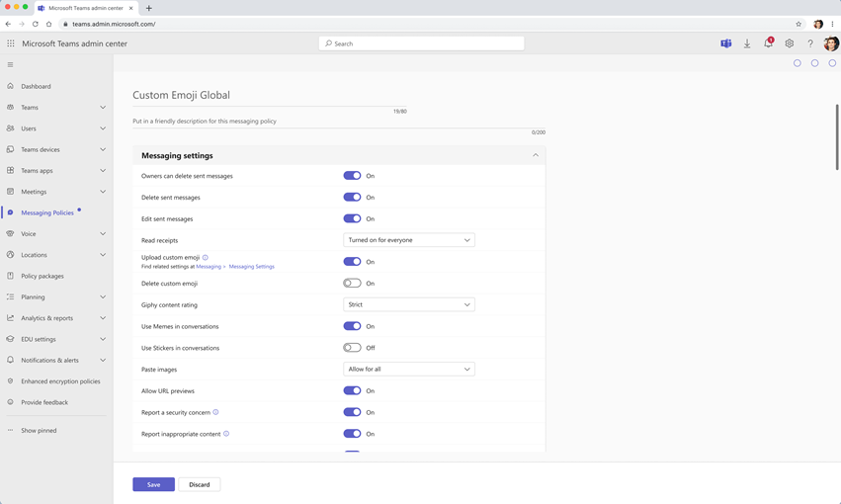Expand the Locations chevron
The image size is (841, 504).
pos(103,255)
